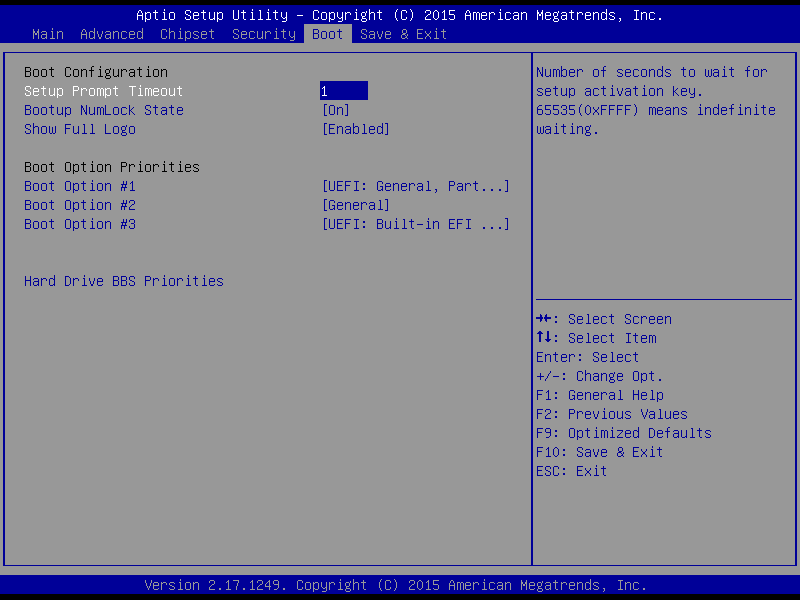Click the Setup Prompt Timeout value field
The height and width of the screenshot is (600, 800).
[344, 91]
